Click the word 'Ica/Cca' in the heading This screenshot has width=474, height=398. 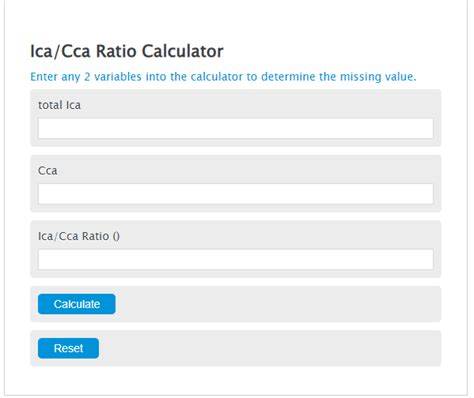[60, 51]
